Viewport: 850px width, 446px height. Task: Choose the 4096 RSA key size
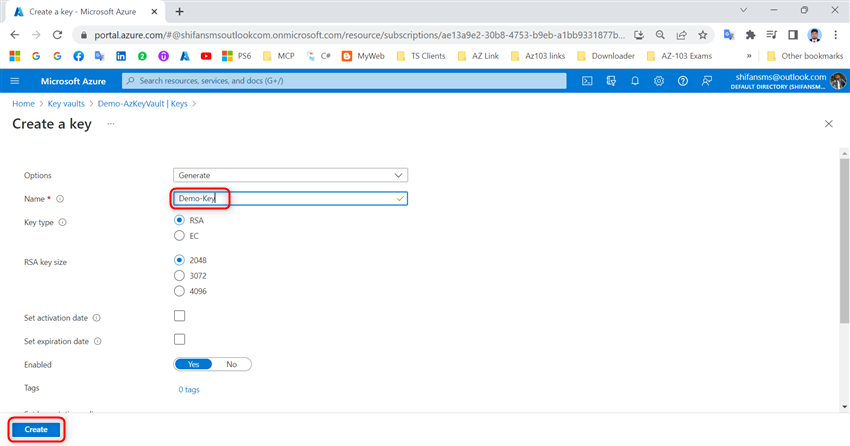click(179, 291)
